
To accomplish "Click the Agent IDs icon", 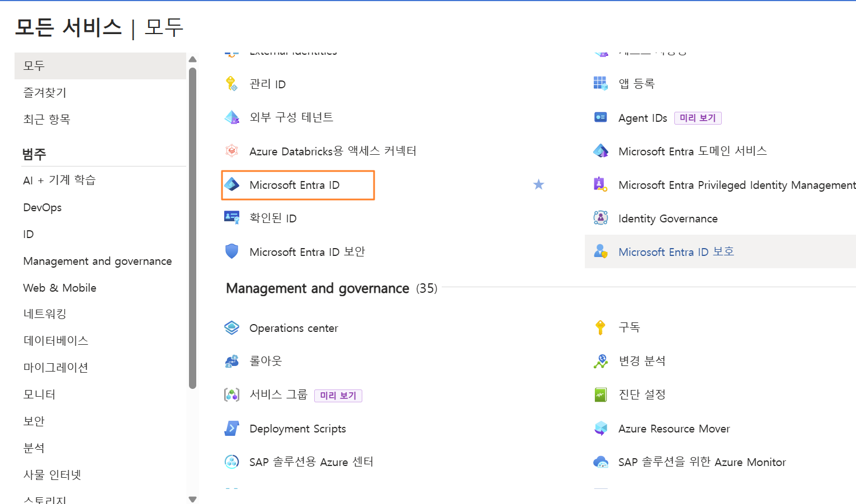I will click(x=600, y=117).
